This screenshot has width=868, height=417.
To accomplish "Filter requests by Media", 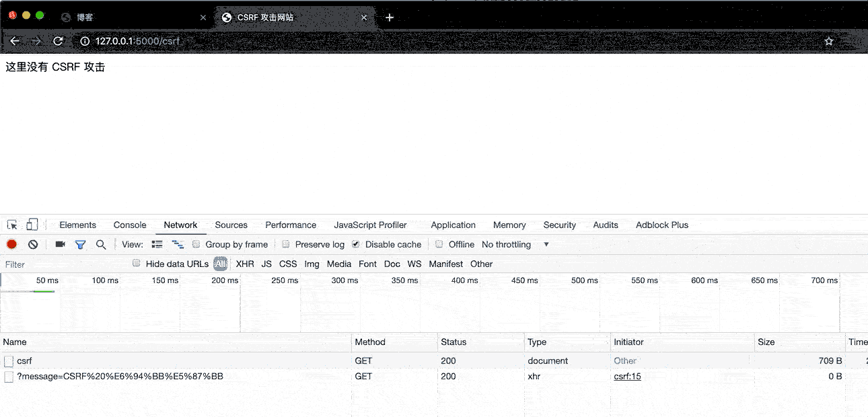I will click(339, 264).
